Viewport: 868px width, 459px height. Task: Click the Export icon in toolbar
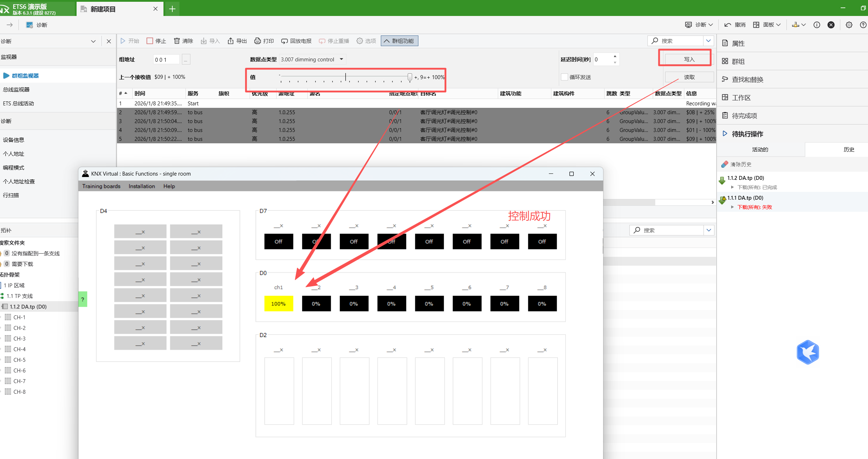[230, 41]
